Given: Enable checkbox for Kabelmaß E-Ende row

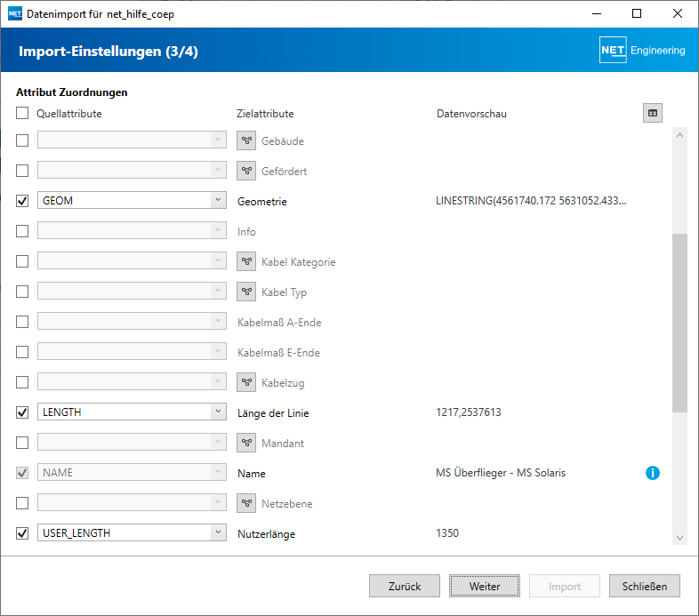Looking at the screenshot, I should click(x=22, y=352).
